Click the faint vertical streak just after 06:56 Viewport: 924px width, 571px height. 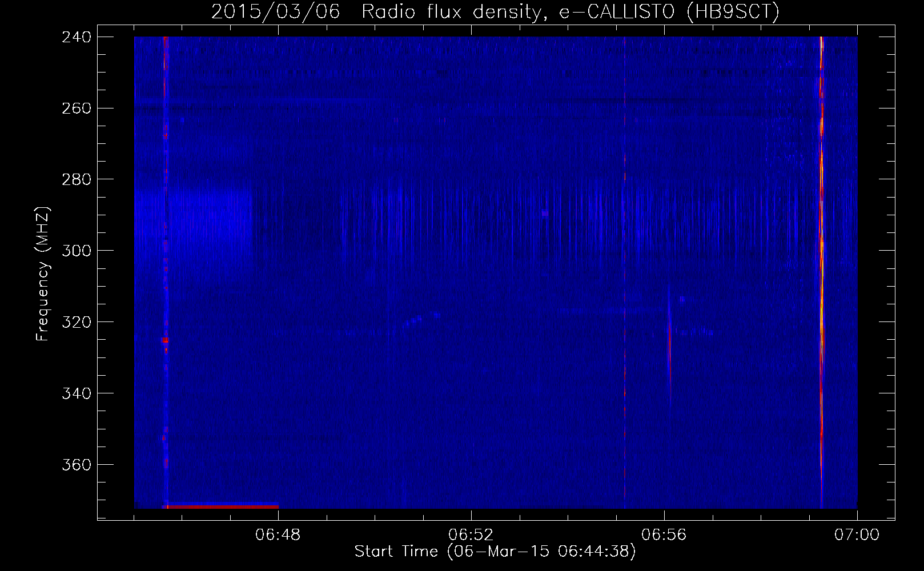(669, 345)
